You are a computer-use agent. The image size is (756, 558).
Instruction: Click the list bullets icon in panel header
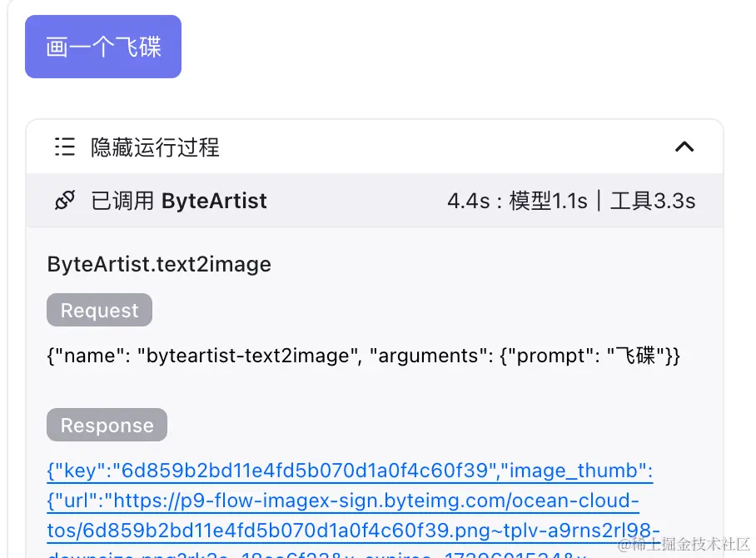pyautogui.click(x=64, y=147)
